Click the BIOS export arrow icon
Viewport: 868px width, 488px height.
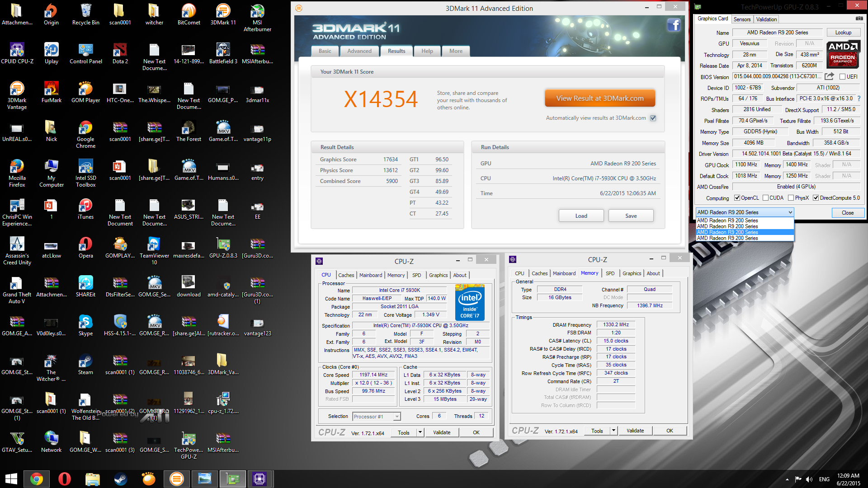click(x=829, y=76)
